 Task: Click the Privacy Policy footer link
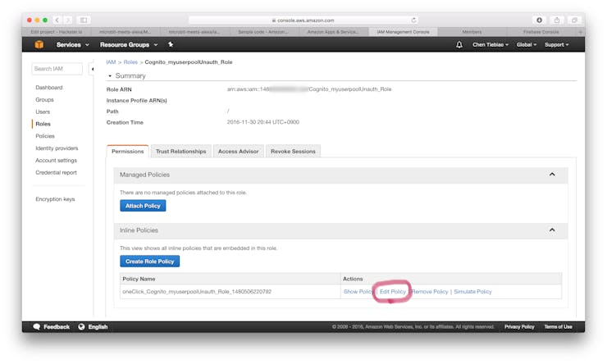pos(519,327)
